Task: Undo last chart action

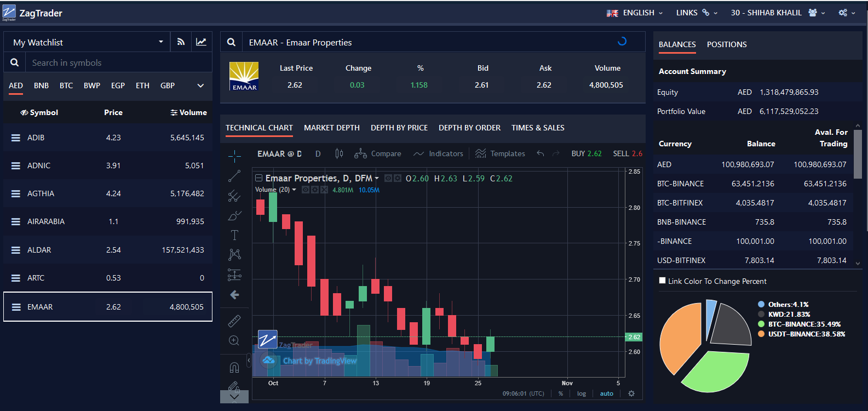Action: [x=541, y=154]
